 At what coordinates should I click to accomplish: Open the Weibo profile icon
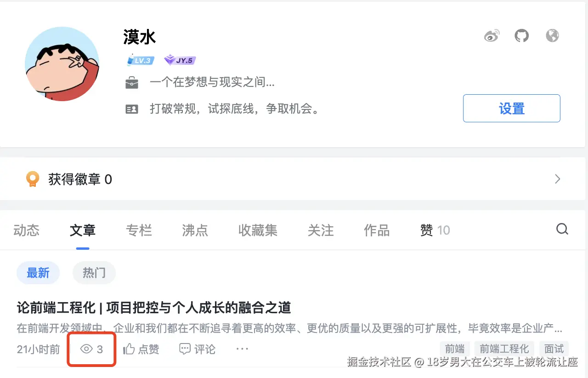tap(492, 35)
